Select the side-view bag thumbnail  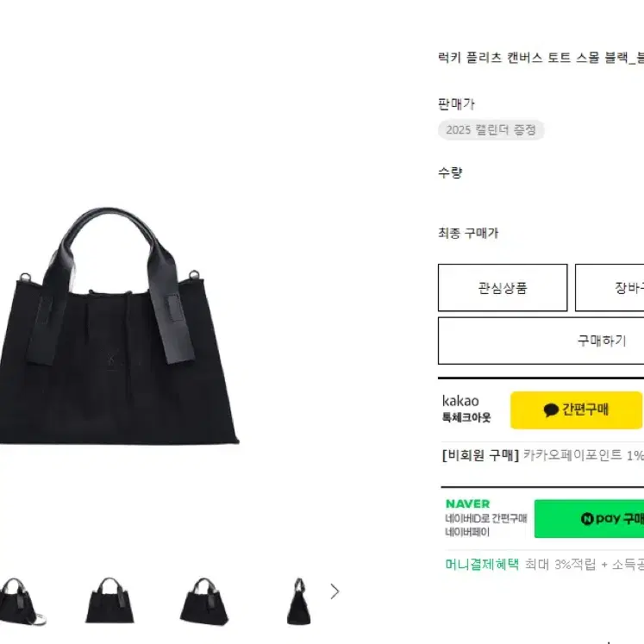click(298, 601)
